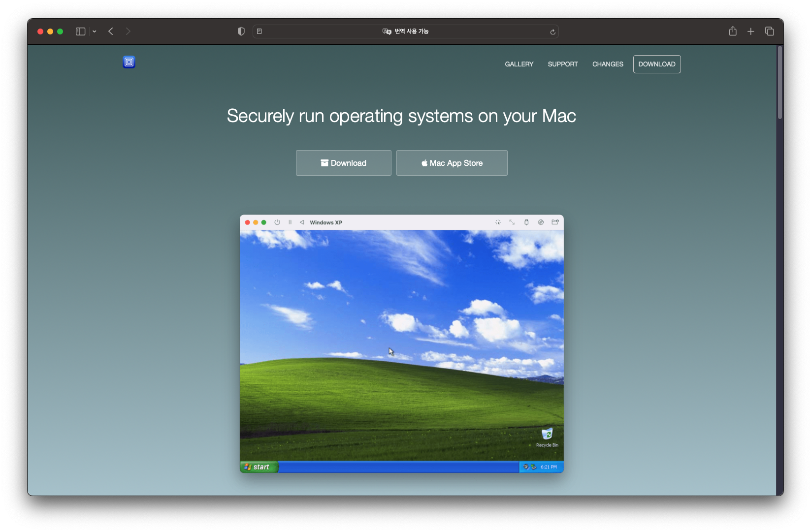Show the Reader view page icon
This screenshot has width=811, height=532.
coord(260,31)
